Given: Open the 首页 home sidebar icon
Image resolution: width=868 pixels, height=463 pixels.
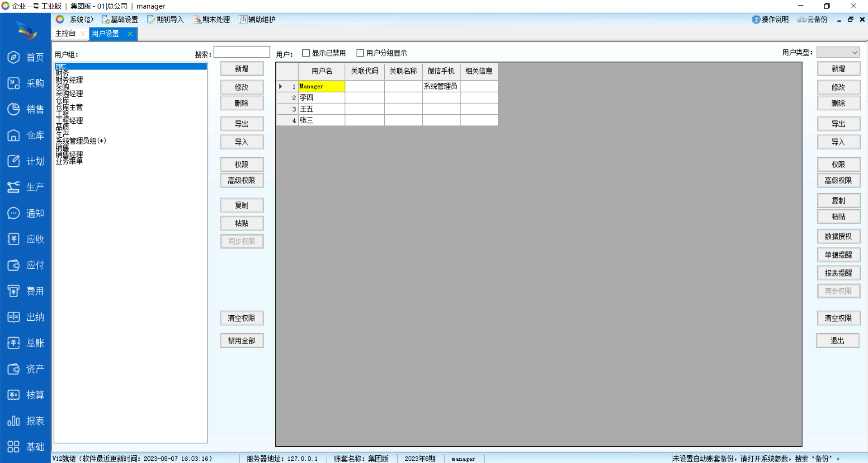Looking at the screenshot, I should (14, 57).
